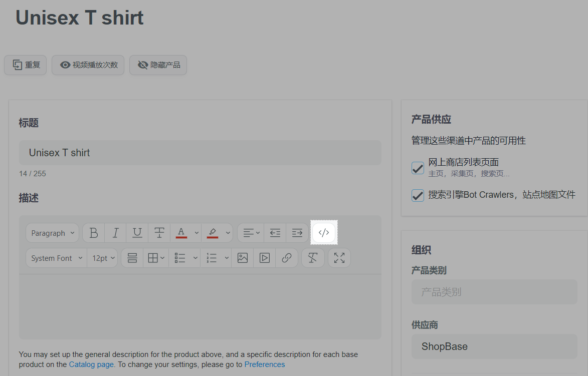Open text color picker arrow
This screenshot has width=588, height=376.
(x=197, y=233)
